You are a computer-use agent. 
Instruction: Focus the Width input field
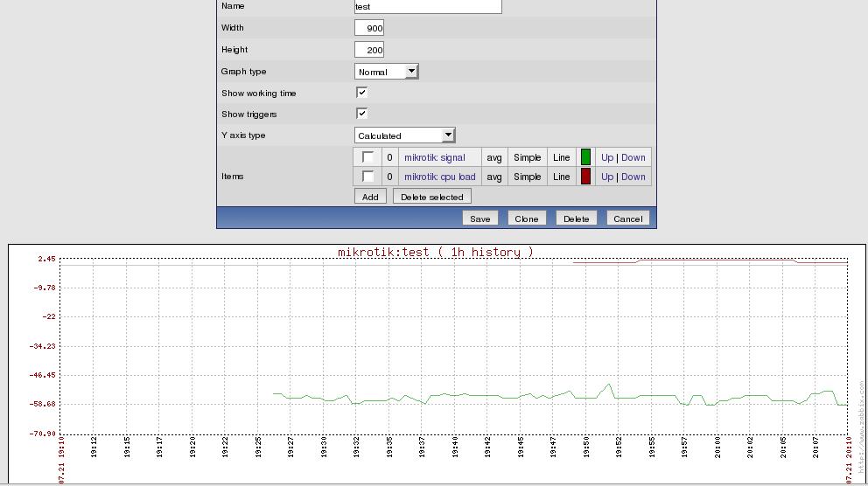click(x=369, y=28)
